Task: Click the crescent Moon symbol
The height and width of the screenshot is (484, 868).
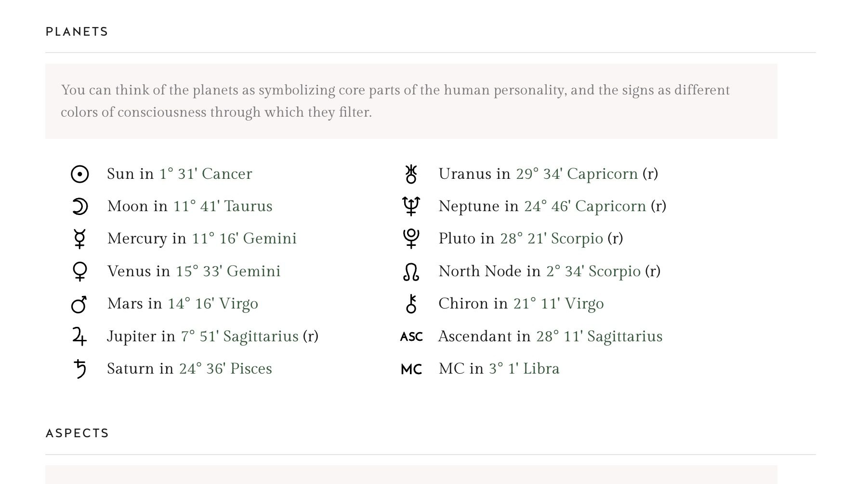Action: tap(79, 206)
